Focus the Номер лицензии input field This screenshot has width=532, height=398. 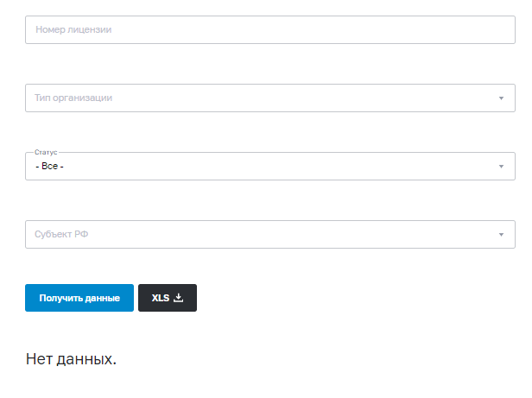click(x=270, y=29)
